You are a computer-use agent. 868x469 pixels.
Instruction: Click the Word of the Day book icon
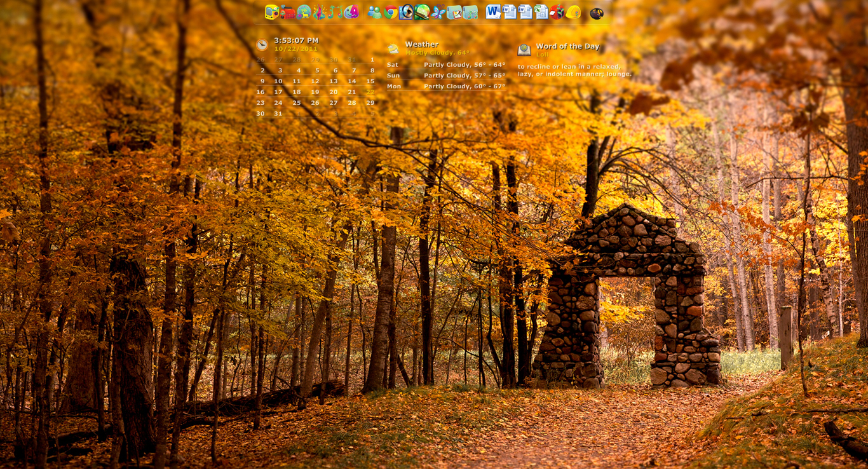tap(524, 50)
